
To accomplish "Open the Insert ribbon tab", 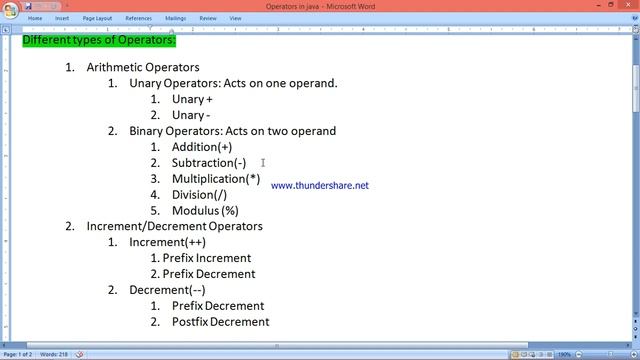I will [x=62, y=18].
